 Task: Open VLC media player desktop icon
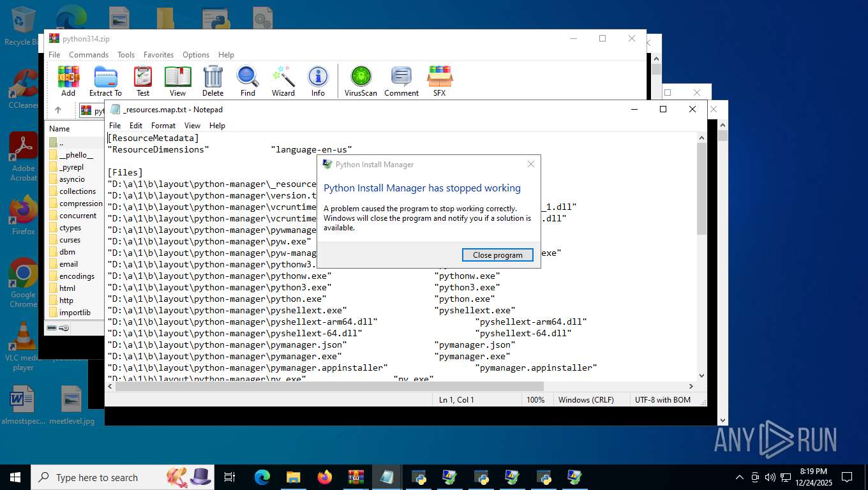coord(24,346)
